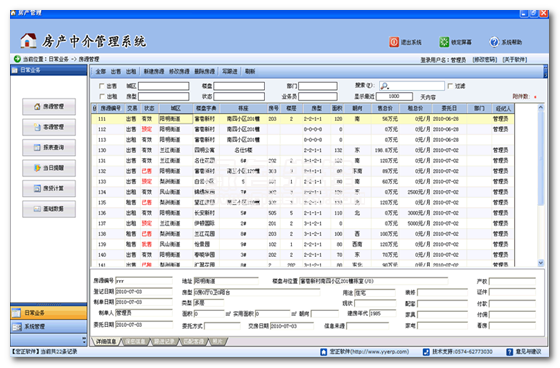
Task: Click the 基础数据 icon in sidebar
Action: pyautogui.click(x=37, y=209)
